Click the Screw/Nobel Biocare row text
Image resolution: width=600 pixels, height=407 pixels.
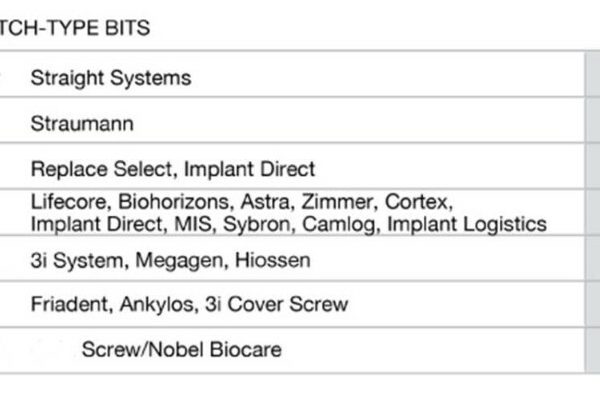coord(181,350)
